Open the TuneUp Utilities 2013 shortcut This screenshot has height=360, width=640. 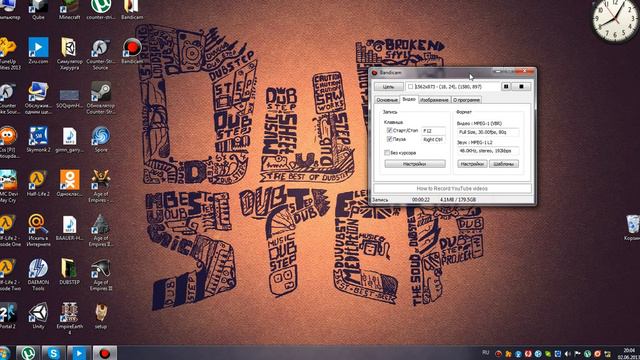(8, 53)
